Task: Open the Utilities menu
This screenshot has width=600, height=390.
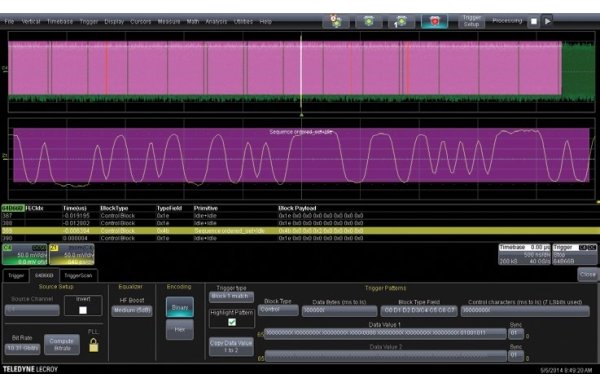Action: coord(243,21)
